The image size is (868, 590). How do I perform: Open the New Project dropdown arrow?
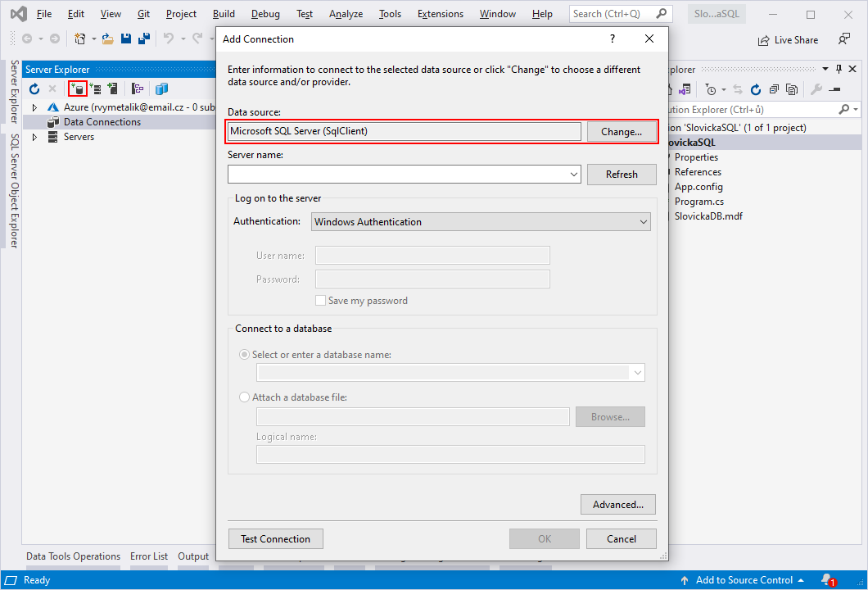93,39
